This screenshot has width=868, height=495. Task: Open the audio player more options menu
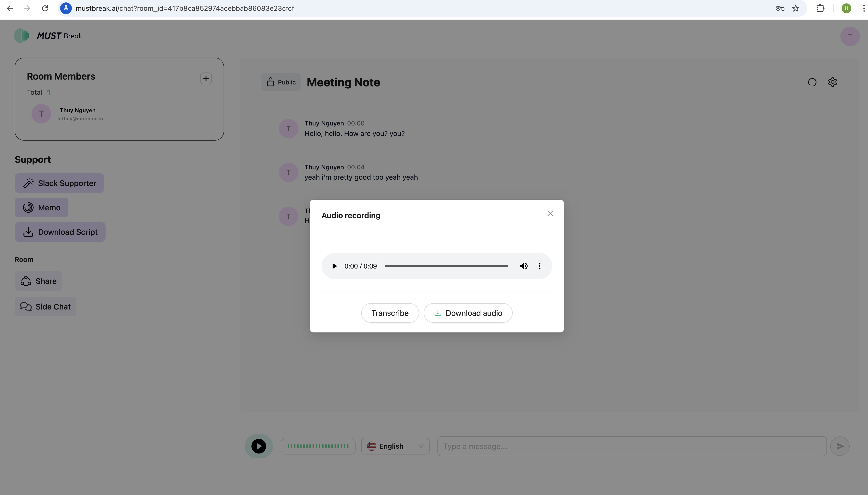click(x=539, y=266)
